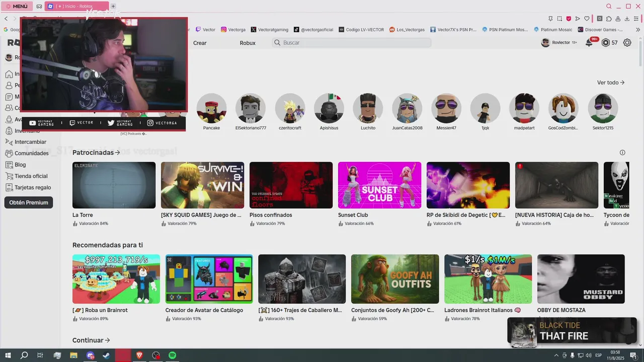Open the Conjuntos de Goofy Ah thumbnail

395,279
